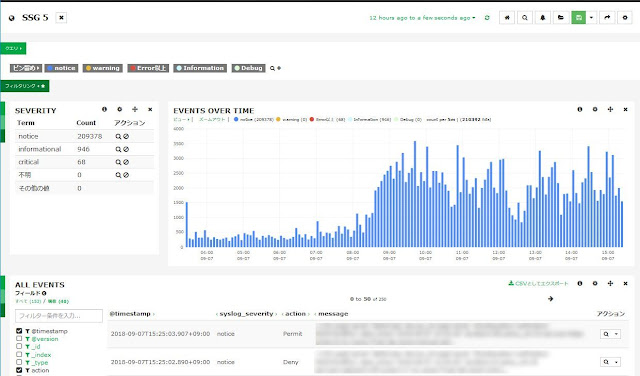Show ALL EVENTS panel info icon
The height and width of the screenshot is (376, 640).
click(580, 283)
